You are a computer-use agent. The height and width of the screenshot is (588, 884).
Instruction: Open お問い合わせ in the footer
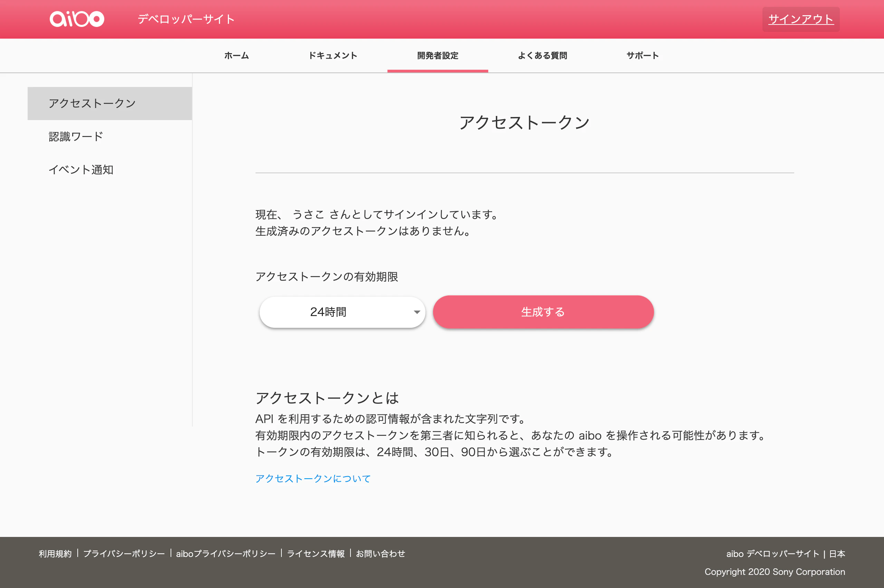[x=381, y=553]
